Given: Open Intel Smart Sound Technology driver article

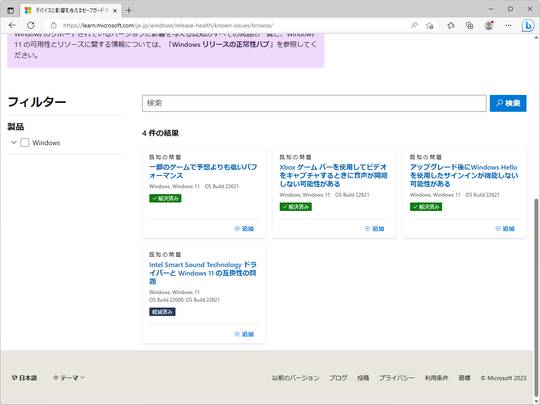Looking at the screenshot, I should coord(203,273).
